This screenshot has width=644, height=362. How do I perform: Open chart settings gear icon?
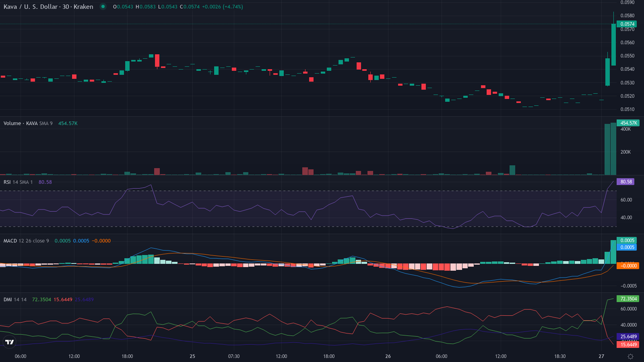click(630, 356)
